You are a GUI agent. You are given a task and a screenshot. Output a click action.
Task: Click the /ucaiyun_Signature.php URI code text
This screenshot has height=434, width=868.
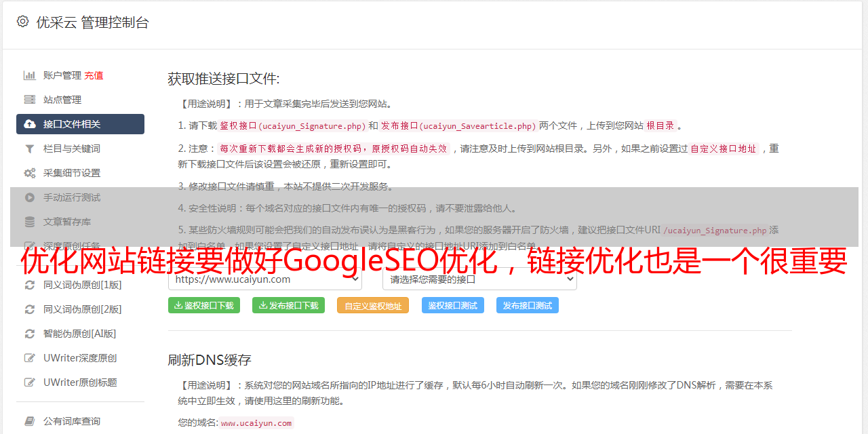(x=715, y=230)
